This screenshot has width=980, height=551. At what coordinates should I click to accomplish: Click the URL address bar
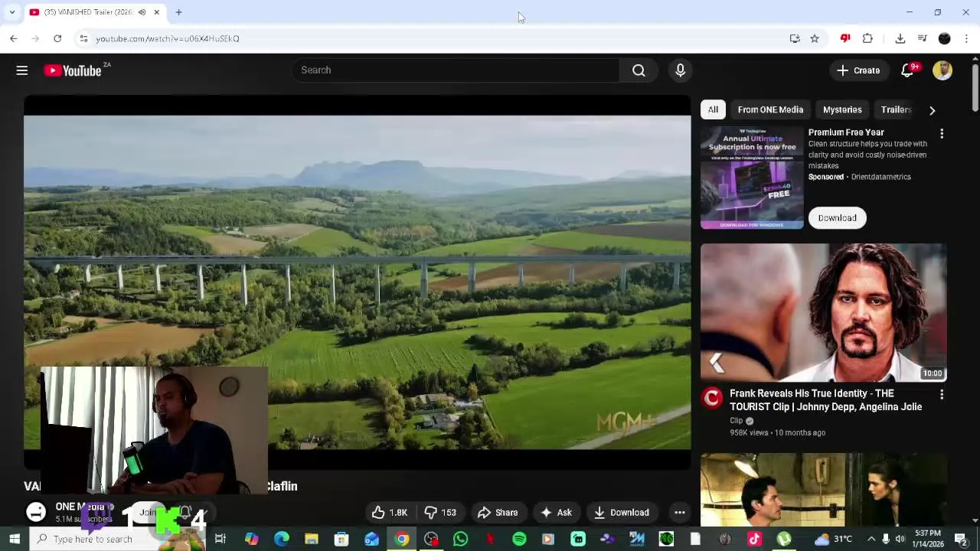(436, 38)
